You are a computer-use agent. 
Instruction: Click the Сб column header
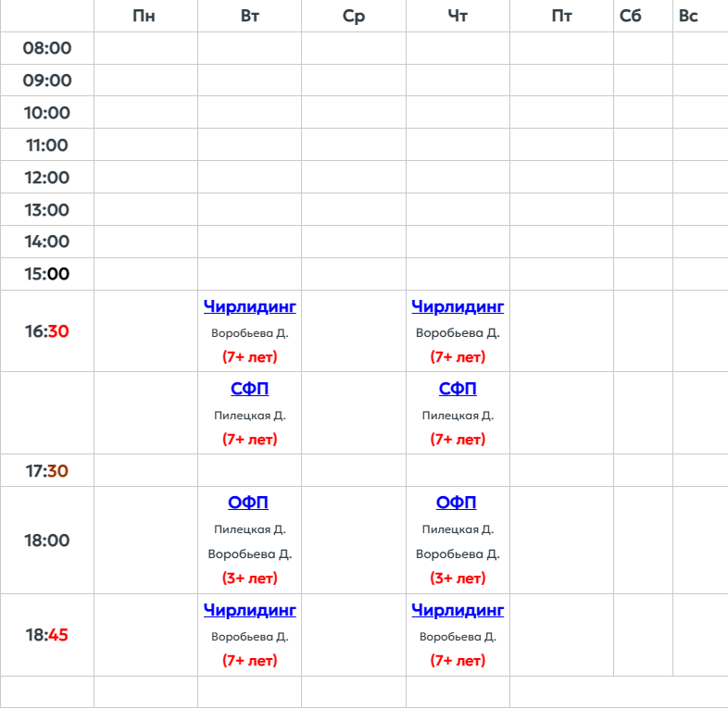point(631,16)
